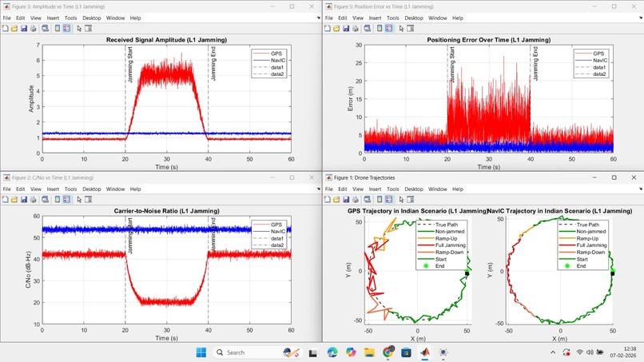Click icon right after Print in Figure 3 toolbar
Image resolution: width=644 pixels, height=362 pixels.
point(46,28)
